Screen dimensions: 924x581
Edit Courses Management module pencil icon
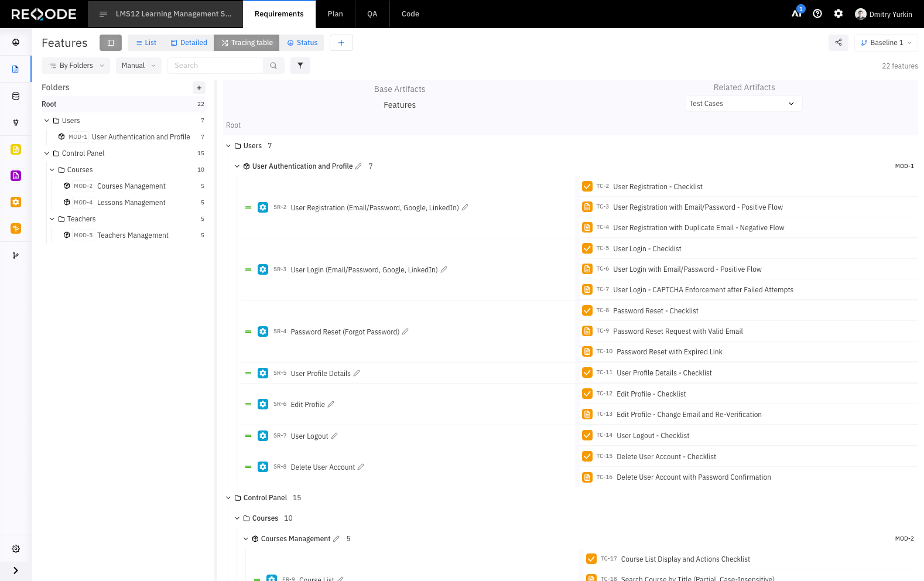(336, 539)
